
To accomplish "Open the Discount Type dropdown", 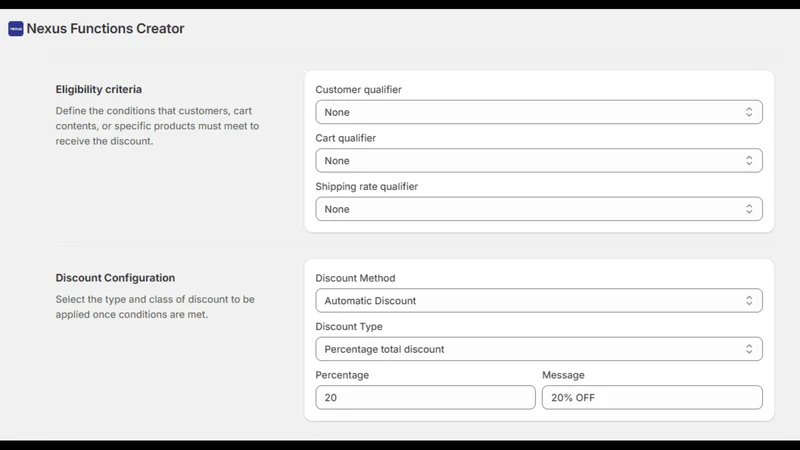I will pos(539,349).
